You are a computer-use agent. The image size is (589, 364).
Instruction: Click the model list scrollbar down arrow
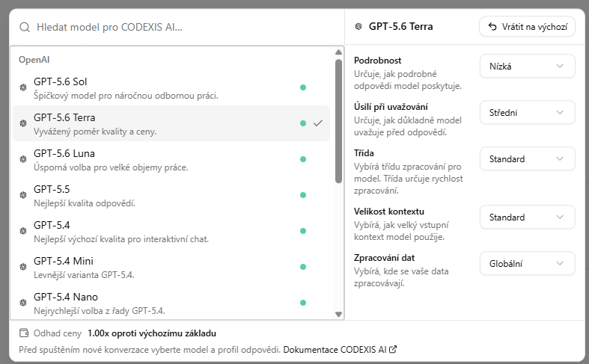coord(338,314)
